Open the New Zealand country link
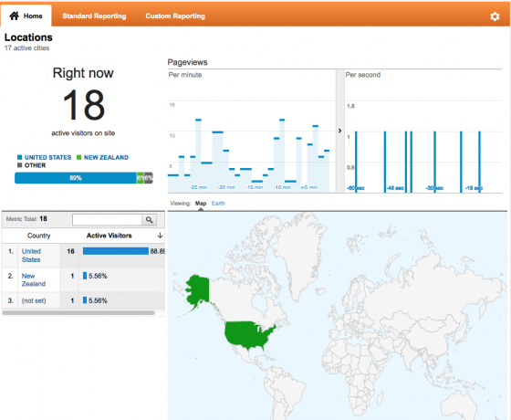 coord(34,279)
